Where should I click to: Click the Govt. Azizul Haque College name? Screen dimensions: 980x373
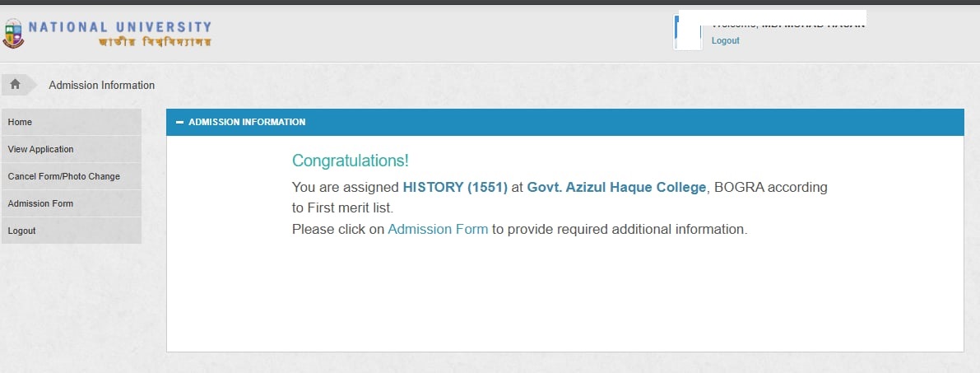coord(616,187)
